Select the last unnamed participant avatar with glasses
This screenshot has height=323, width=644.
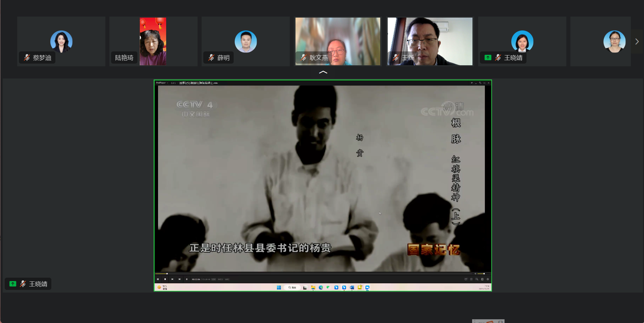(615, 42)
